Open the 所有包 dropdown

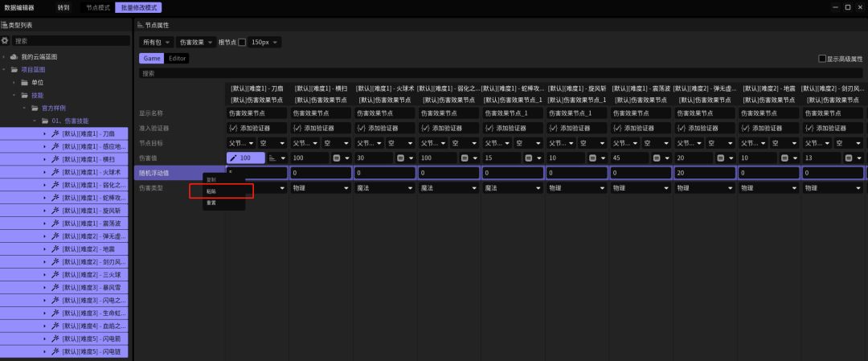pyautogui.click(x=156, y=42)
